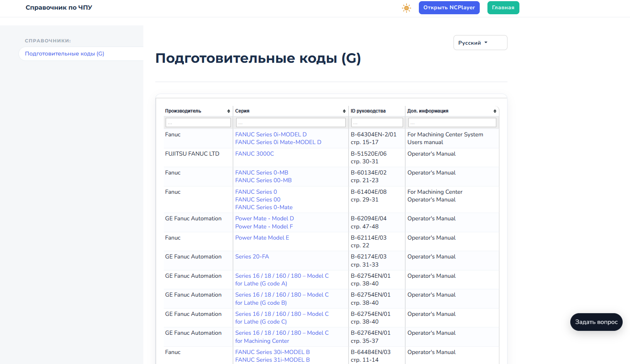This screenshot has height=364, width=630.
Task: Open the FANUC Series 00 link
Action: point(258,200)
